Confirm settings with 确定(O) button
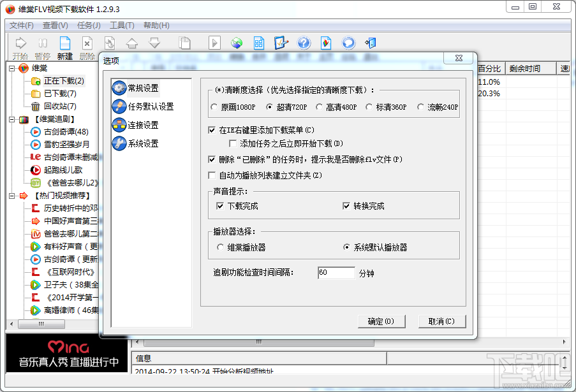 (381, 321)
